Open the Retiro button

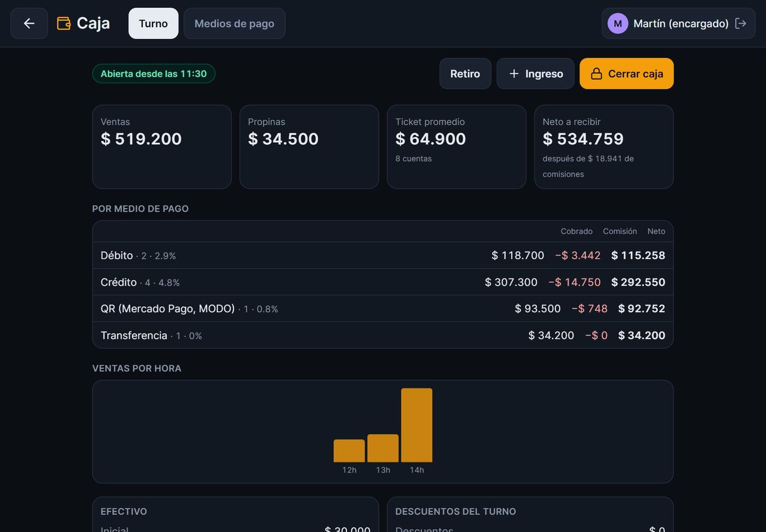[x=465, y=74]
